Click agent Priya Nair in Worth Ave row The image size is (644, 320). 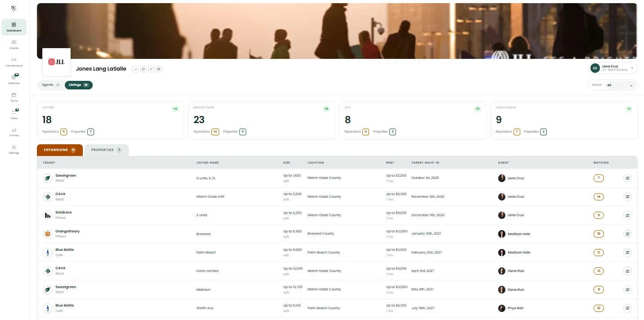tap(511, 308)
